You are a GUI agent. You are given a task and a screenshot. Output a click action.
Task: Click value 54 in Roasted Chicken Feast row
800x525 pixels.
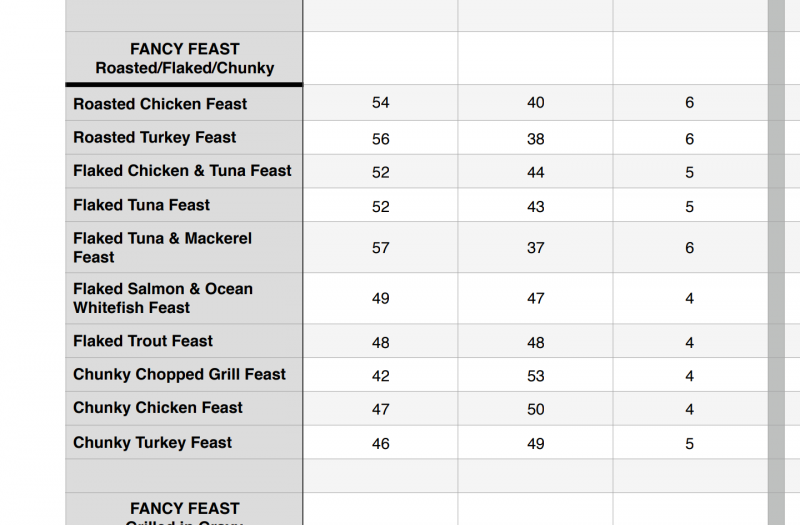point(380,103)
